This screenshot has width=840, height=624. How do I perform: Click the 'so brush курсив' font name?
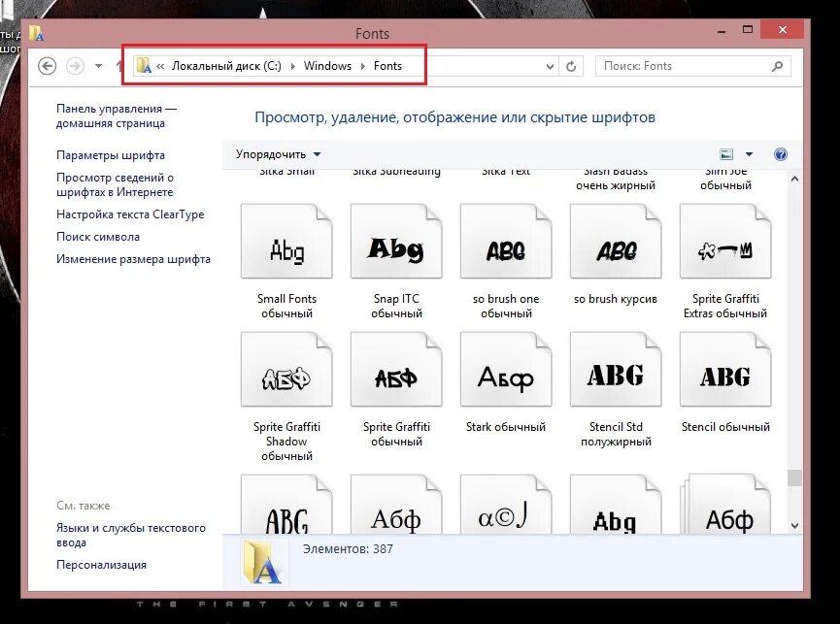616,299
